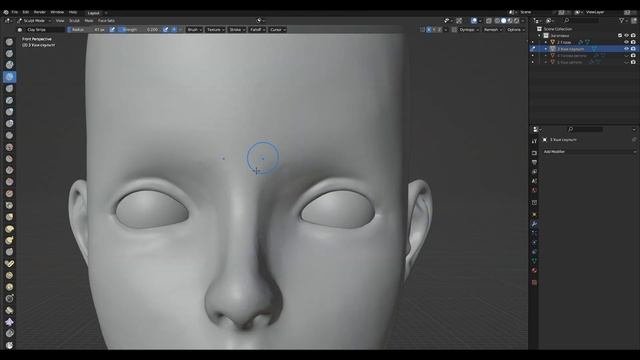This screenshot has height=360, width=640.
Task: Toggle strength pen pressure sensitivity
Action: click(x=165, y=30)
